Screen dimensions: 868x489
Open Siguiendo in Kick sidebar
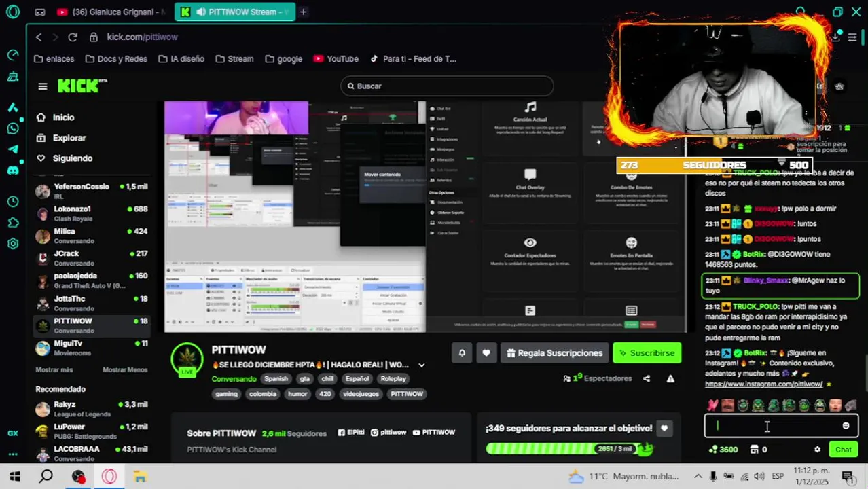click(65, 158)
